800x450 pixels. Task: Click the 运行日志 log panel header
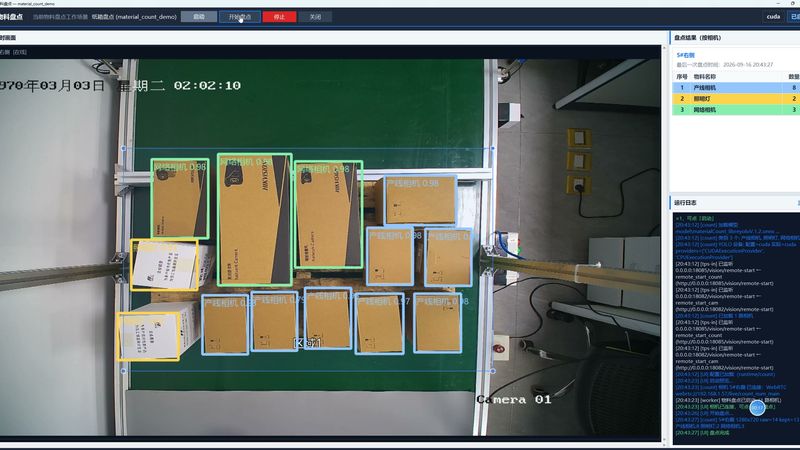[x=685, y=203]
